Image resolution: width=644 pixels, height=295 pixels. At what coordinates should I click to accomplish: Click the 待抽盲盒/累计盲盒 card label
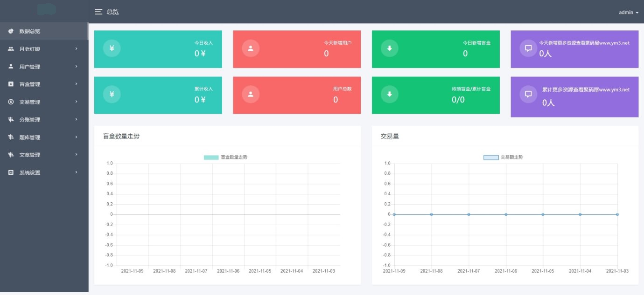click(x=471, y=89)
